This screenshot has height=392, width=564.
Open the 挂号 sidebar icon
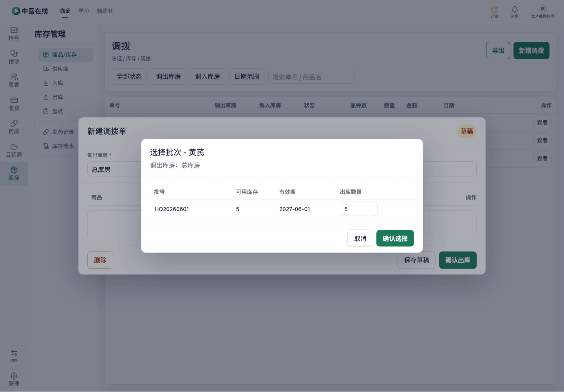coord(14,34)
